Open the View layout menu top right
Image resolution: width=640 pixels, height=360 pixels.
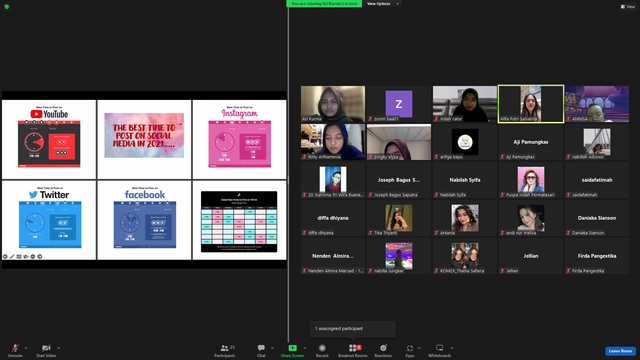click(628, 7)
